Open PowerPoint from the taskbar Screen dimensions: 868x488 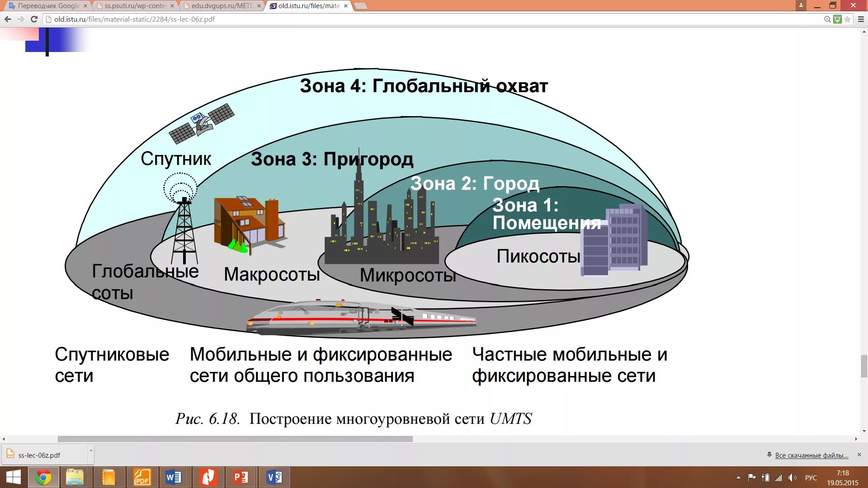pos(241,477)
